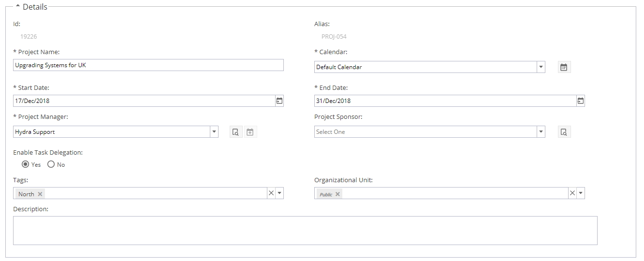The height and width of the screenshot is (261, 644).
Task: Expand the Tags dropdown arrow
Action: click(279, 193)
